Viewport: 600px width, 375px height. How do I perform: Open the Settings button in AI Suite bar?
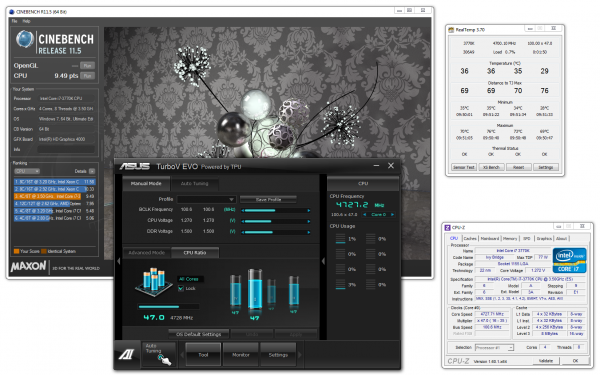[x=278, y=355]
